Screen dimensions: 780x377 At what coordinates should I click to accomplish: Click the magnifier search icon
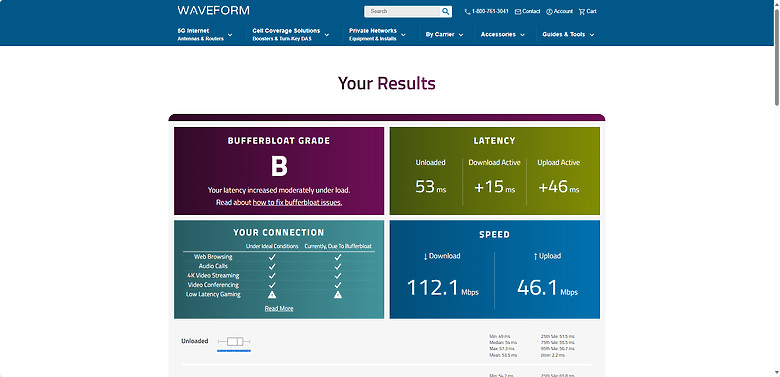(445, 11)
